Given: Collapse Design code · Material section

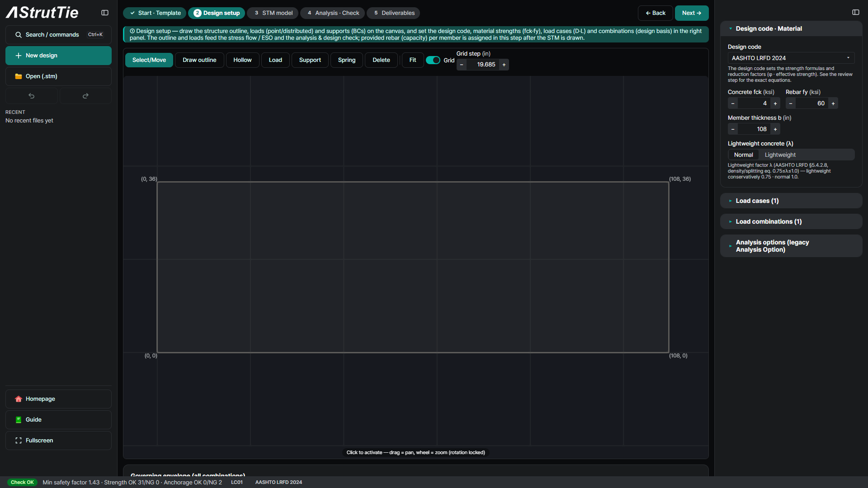Looking at the screenshot, I should (x=791, y=28).
